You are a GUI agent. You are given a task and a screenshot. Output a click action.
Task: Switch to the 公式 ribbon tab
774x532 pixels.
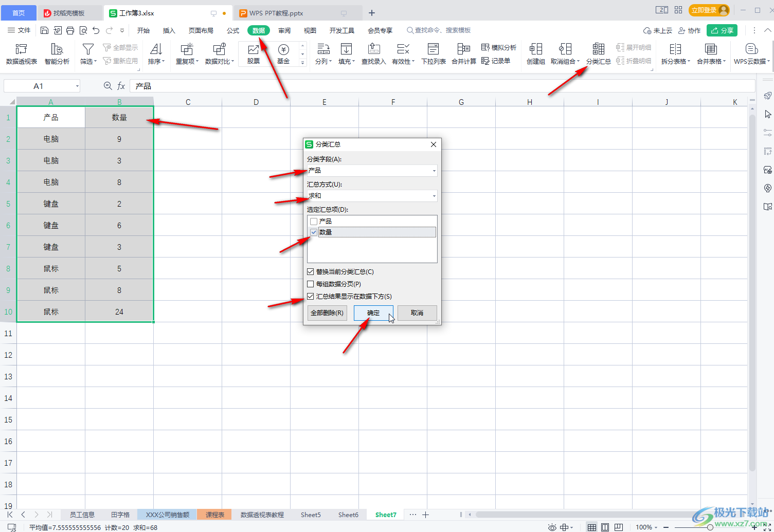(x=233, y=30)
